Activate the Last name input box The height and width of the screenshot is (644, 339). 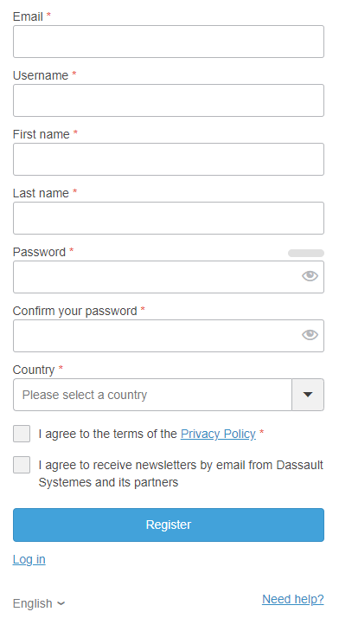(169, 218)
